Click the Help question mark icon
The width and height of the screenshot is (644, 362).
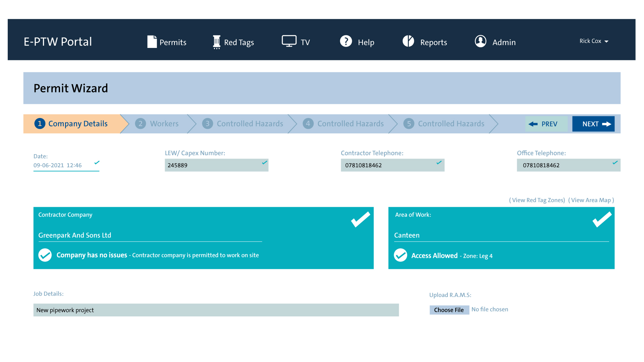point(346,41)
